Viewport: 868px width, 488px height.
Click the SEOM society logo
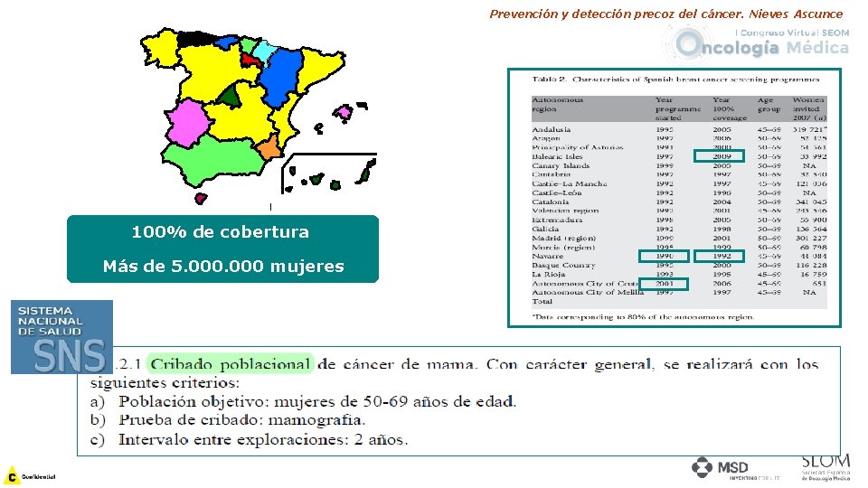point(826,467)
